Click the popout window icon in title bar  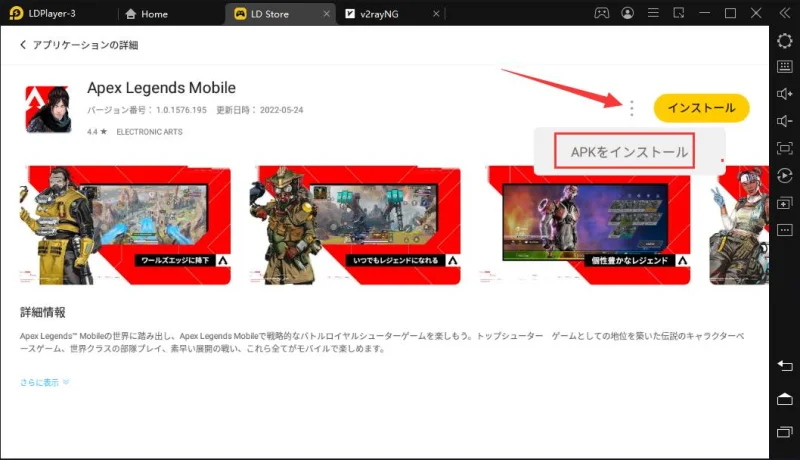[x=679, y=13]
